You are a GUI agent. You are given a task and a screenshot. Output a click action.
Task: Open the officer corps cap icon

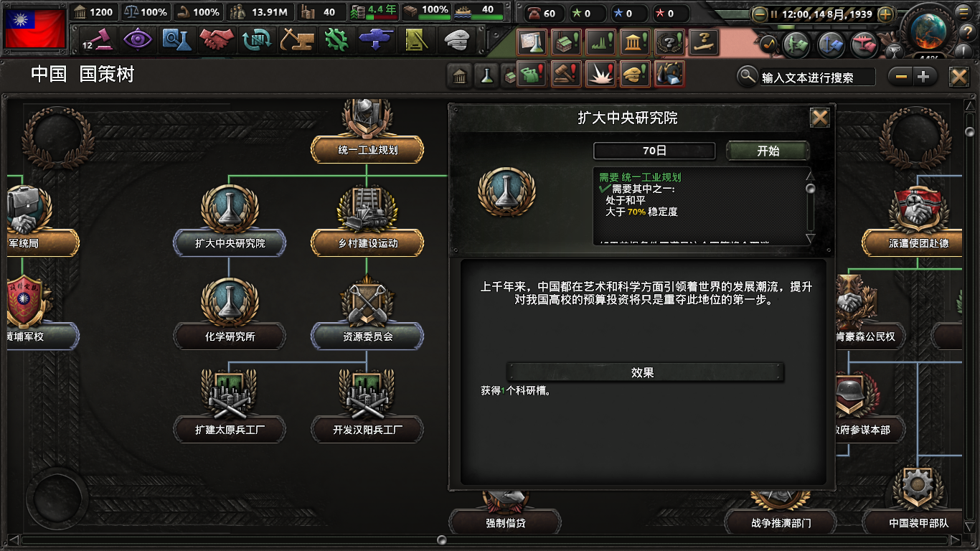455,39
